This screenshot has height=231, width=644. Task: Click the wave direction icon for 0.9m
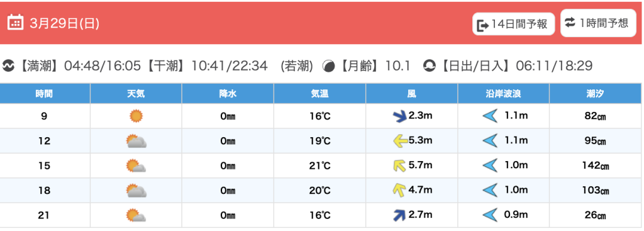(489, 215)
